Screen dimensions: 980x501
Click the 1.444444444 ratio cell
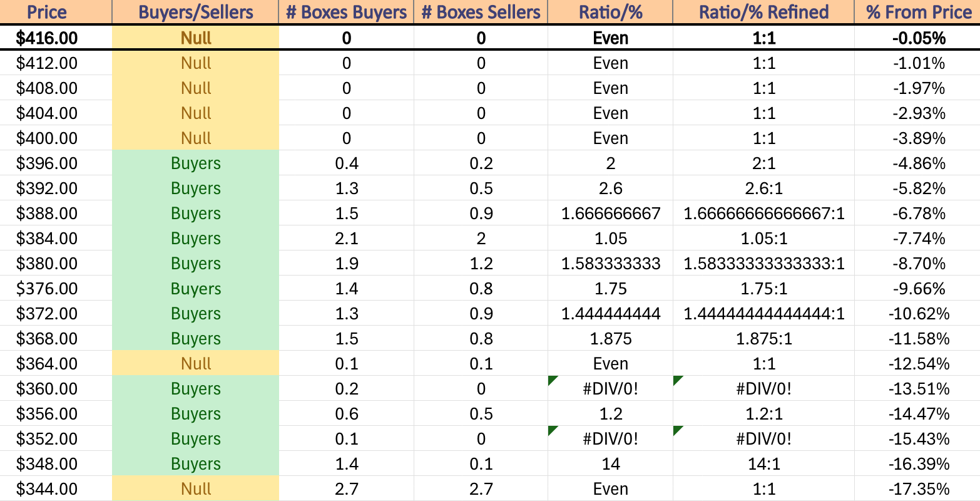tap(610, 313)
